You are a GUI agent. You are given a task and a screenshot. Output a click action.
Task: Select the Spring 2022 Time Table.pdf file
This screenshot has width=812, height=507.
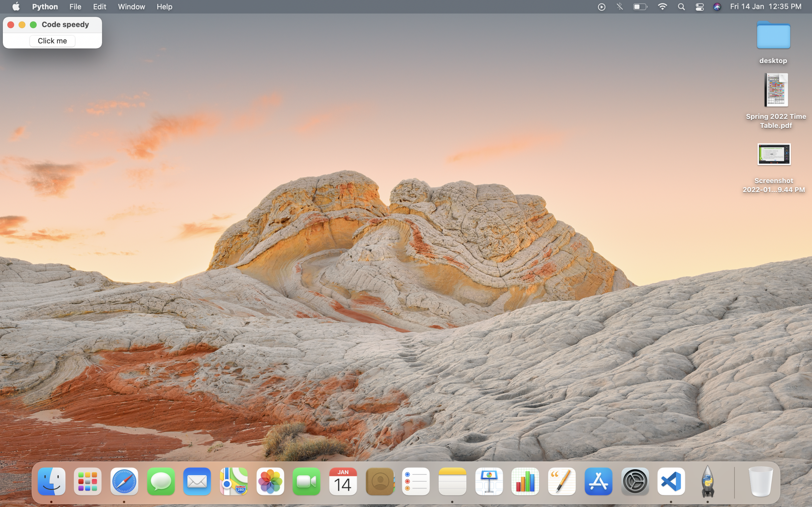tap(776, 91)
